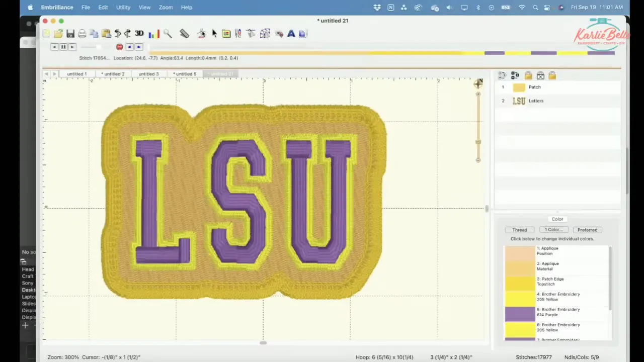
Task: Switch to the untitled 3 tab
Action: [x=148, y=74]
